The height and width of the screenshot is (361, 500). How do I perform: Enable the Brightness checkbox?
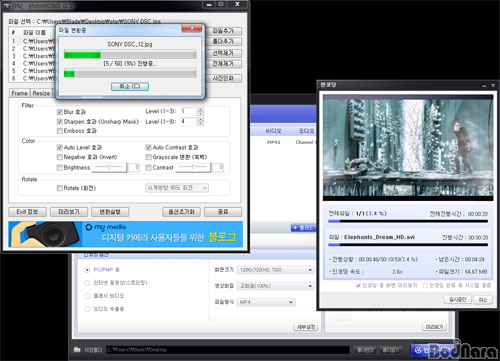click(x=60, y=168)
